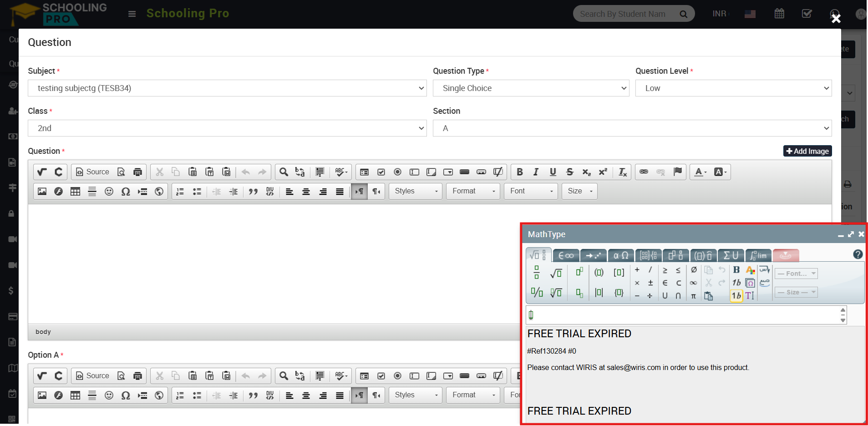Viewport: 868px width, 426px height.
Task: Insert parentheses in MathType
Action: click(599, 273)
